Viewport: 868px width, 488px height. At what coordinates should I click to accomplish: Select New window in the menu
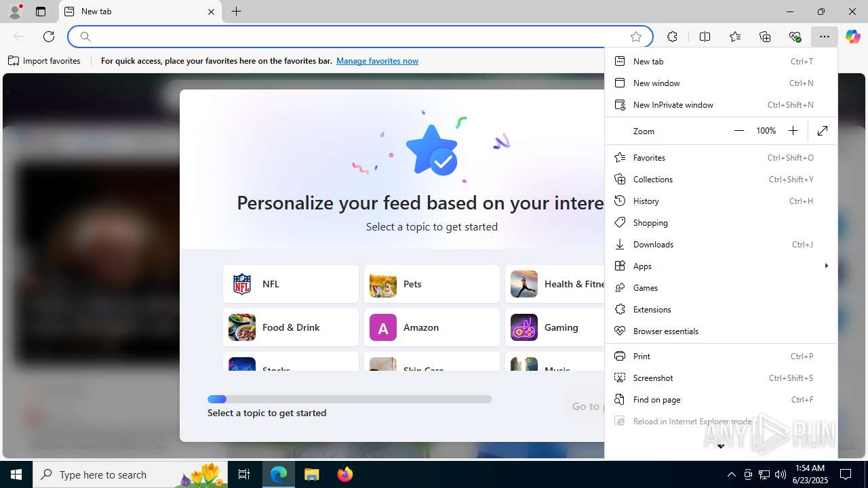pyautogui.click(x=721, y=83)
